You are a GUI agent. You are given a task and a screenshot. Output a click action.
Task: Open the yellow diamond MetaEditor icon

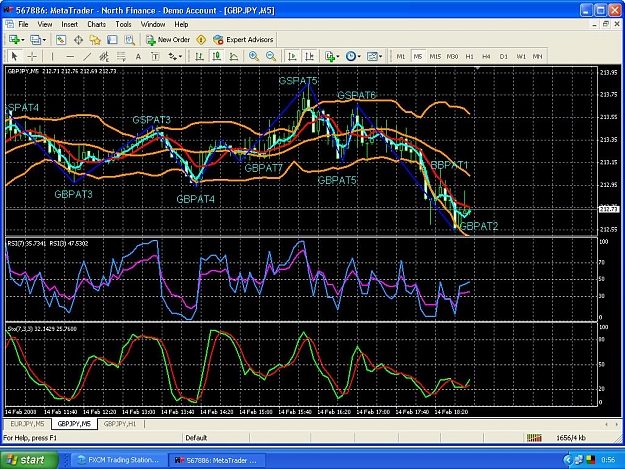(201, 40)
